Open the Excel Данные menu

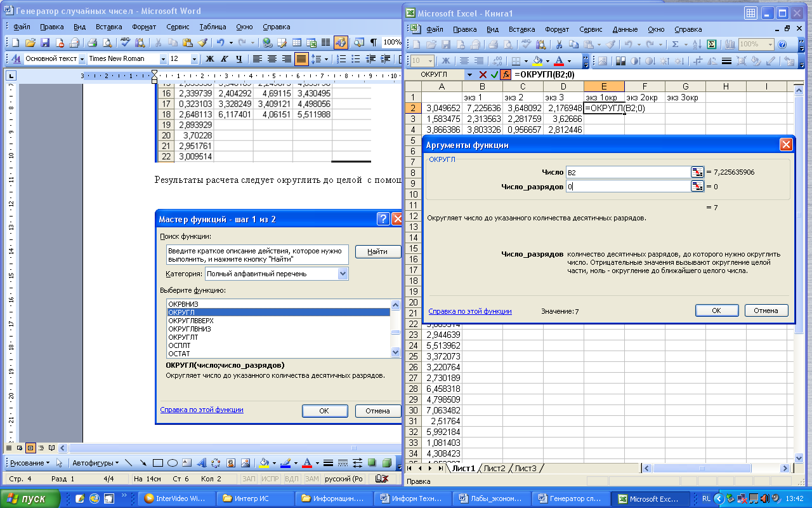pyautogui.click(x=625, y=29)
